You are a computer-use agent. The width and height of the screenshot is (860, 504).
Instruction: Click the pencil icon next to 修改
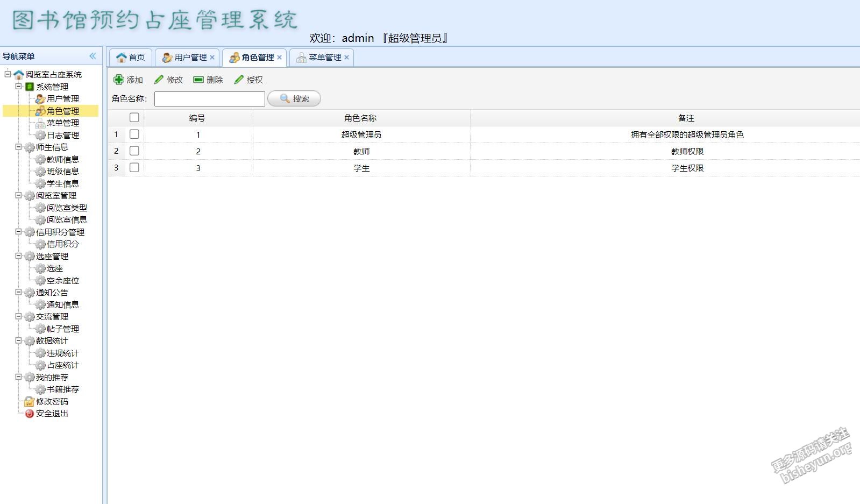(x=159, y=80)
